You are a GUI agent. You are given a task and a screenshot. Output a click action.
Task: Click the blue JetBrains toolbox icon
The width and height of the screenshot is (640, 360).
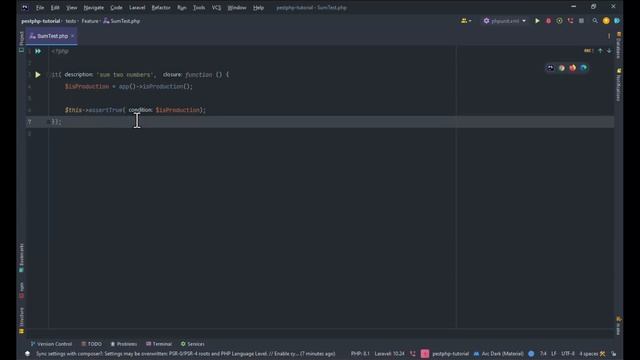pyautogui.click(x=617, y=21)
